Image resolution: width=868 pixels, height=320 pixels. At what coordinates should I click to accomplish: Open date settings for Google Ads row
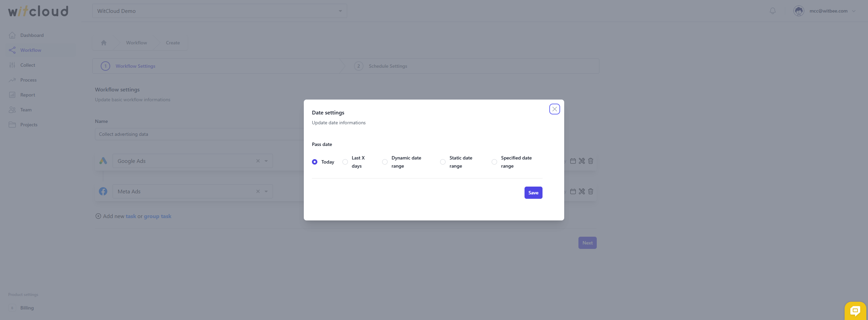pos(573,161)
